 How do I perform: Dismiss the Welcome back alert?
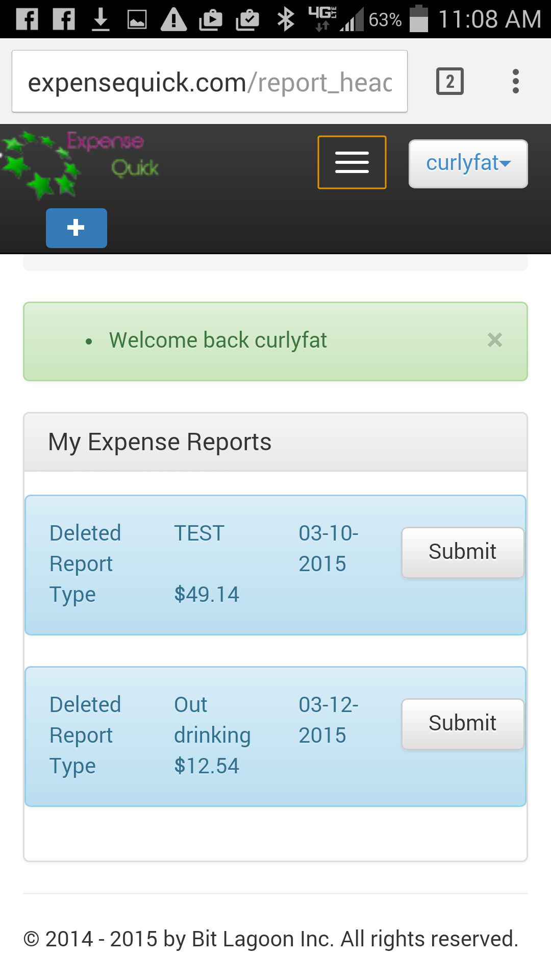pos(494,340)
